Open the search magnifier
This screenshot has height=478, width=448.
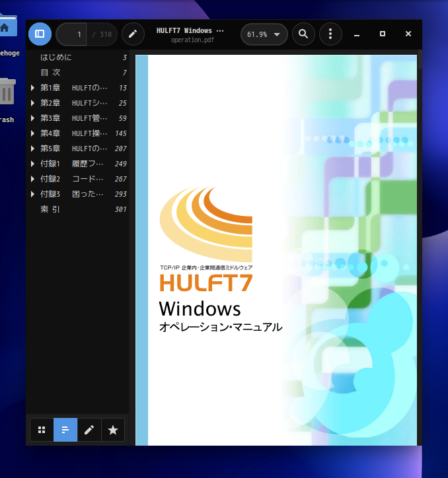[x=303, y=34]
